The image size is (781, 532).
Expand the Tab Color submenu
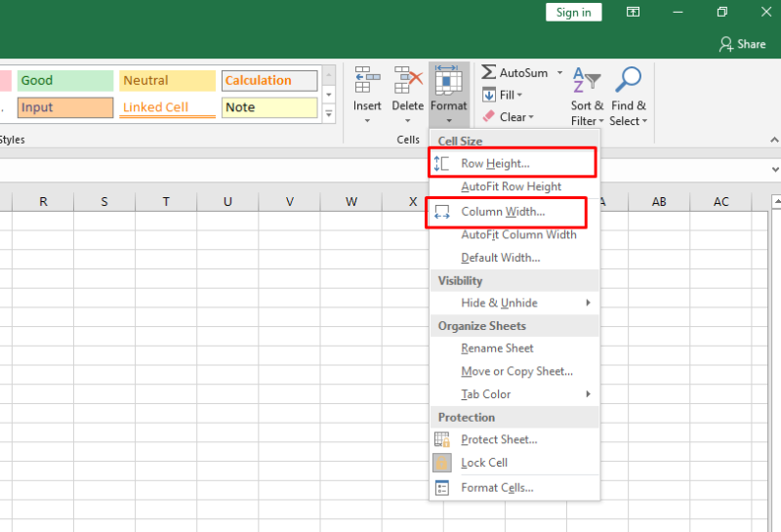click(589, 394)
